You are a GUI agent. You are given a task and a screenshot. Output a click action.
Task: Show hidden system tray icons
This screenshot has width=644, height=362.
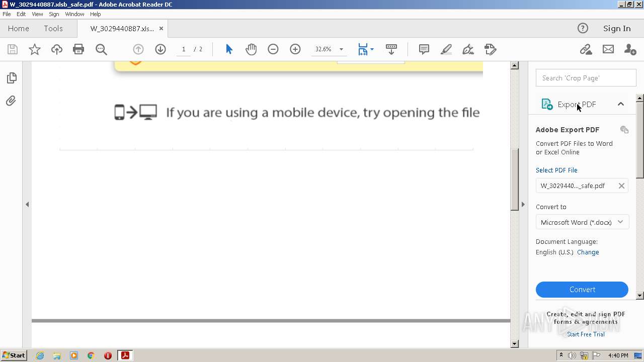(561, 355)
